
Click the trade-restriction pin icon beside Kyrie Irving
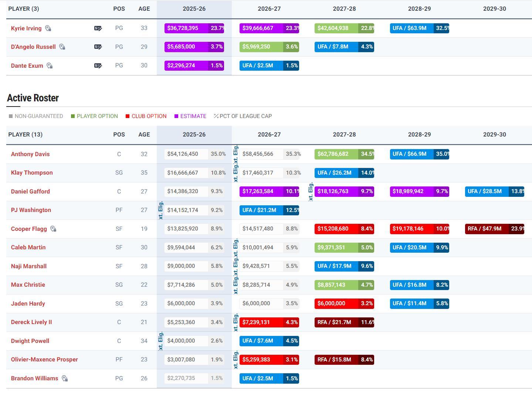point(48,28)
